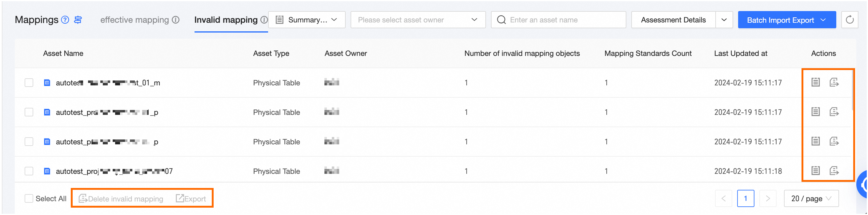Click the Assessment Details button
This screenshot has height=215, width=868.
pyautogui.click(x=673, y=20)
